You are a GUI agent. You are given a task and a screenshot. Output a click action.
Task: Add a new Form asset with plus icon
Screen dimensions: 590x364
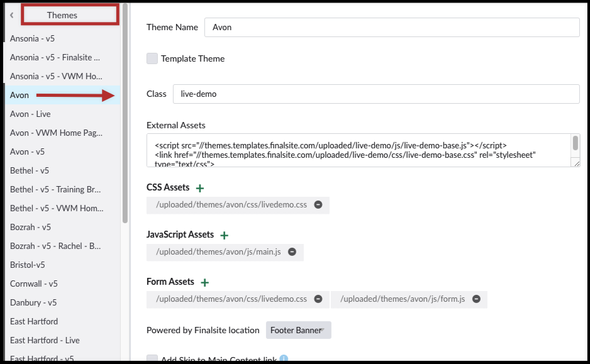(204, 282)
